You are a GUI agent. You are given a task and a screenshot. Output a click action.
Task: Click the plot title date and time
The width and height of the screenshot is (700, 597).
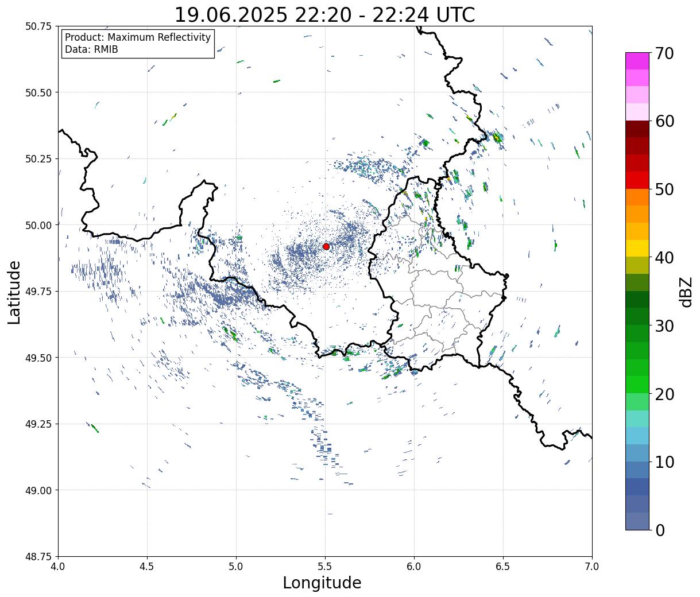324,14
